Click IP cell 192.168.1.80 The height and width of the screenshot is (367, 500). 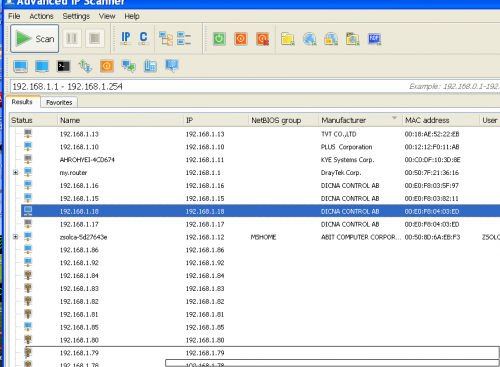click(205, 340)
